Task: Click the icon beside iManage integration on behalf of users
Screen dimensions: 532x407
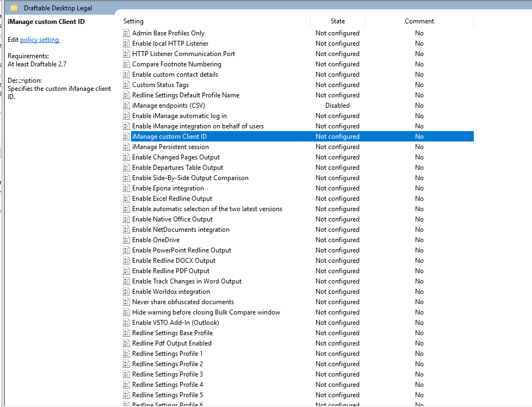Action: pos(126,126)
